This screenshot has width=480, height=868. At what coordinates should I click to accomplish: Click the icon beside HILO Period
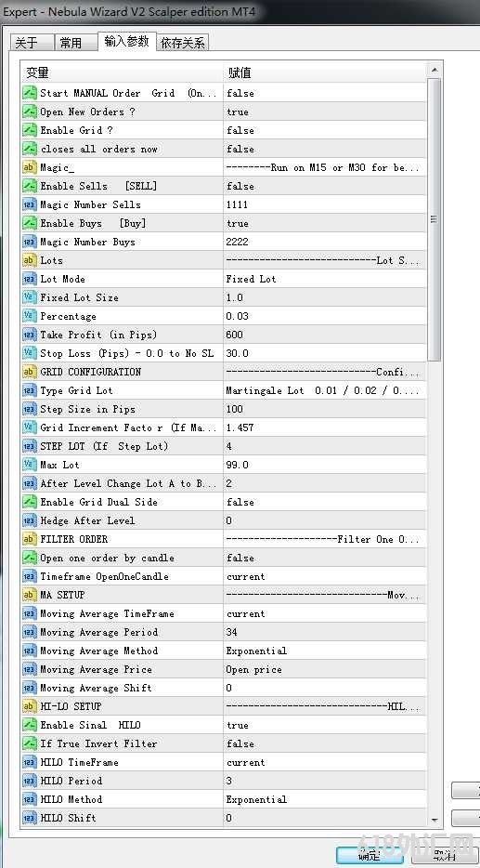30,781
